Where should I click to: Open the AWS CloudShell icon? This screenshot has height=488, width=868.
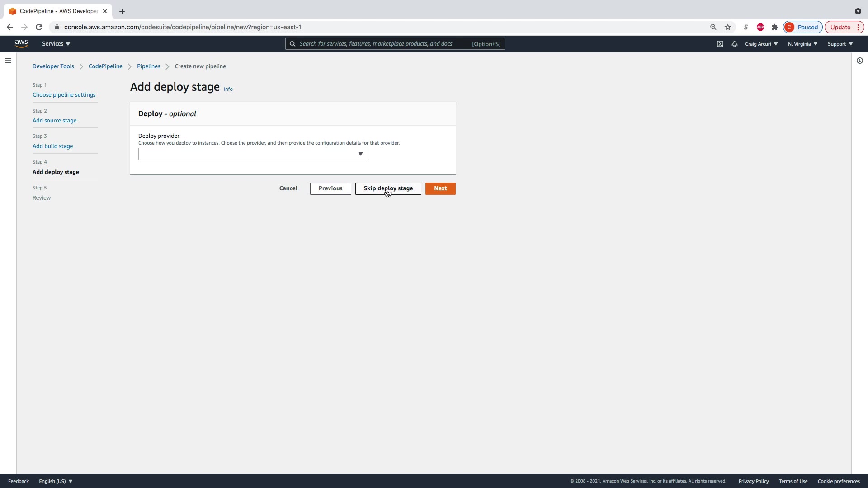pos(720,44)
